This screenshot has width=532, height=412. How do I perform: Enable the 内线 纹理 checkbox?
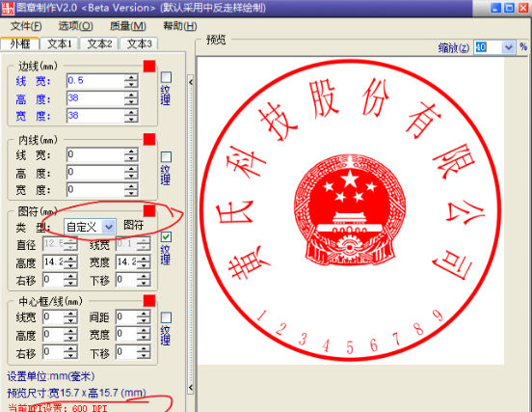coord(166,157)
